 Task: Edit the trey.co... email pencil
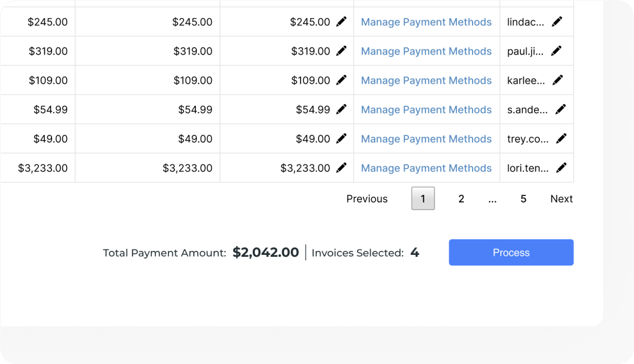561,139
